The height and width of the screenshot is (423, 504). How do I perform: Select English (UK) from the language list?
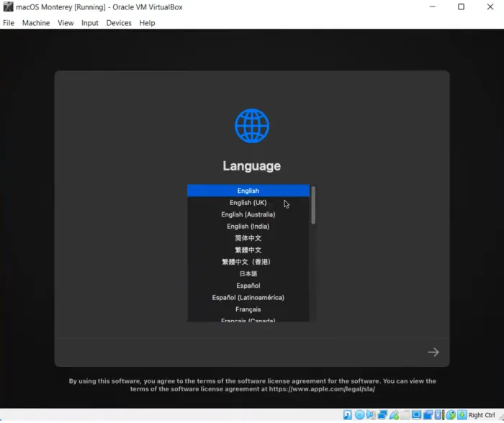248,203
